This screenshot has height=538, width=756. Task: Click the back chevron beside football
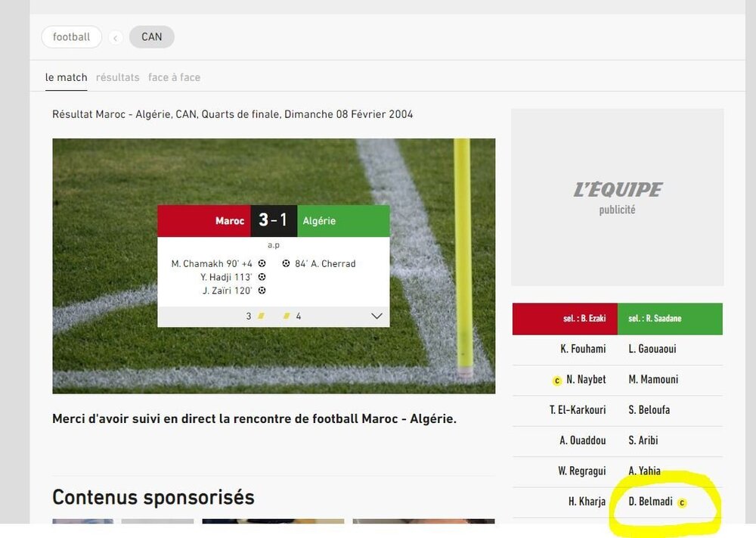click(115, 38)
